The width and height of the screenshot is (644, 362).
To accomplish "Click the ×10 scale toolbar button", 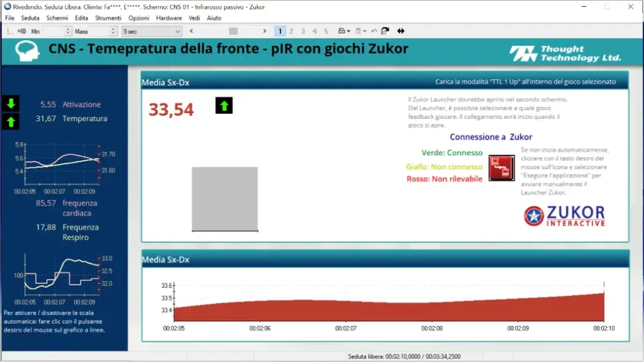I will [21, 31].
